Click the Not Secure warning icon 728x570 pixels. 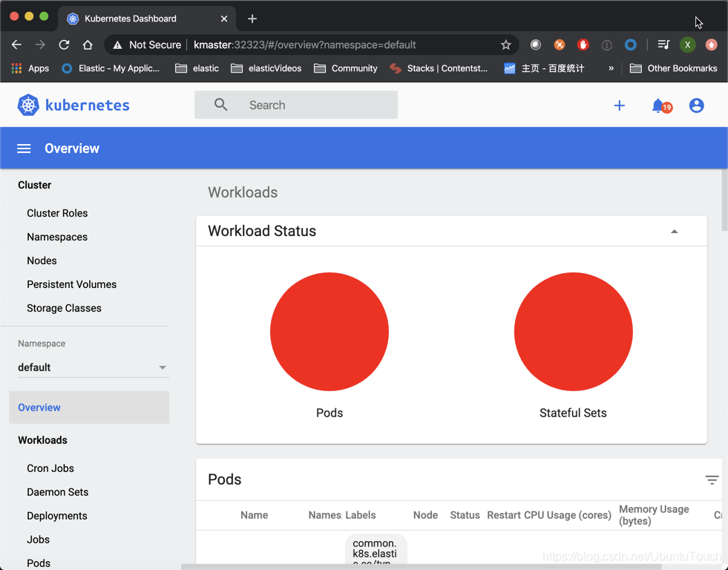click(117, 45)
